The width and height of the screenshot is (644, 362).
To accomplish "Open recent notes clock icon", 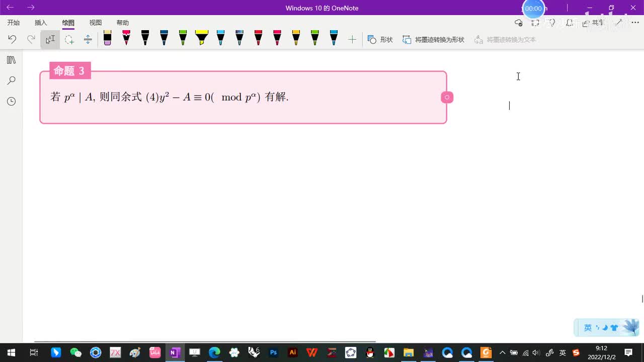I will click(x=12, y=102).
